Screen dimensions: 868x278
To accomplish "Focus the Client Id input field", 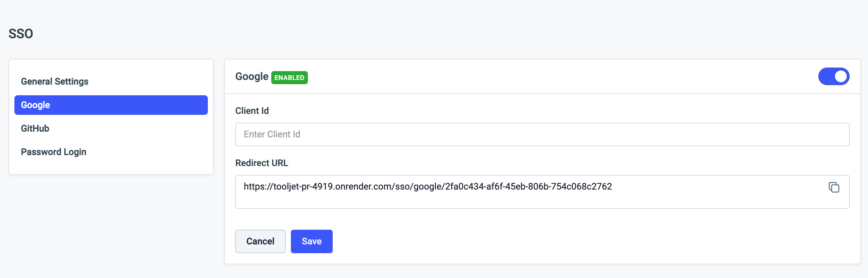I will click(542, 134).
